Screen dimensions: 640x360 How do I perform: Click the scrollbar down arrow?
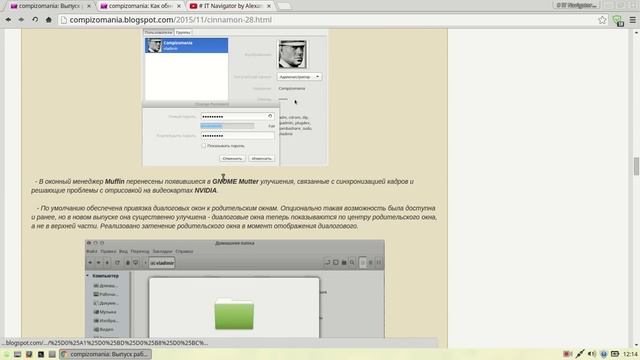[636, 345]
